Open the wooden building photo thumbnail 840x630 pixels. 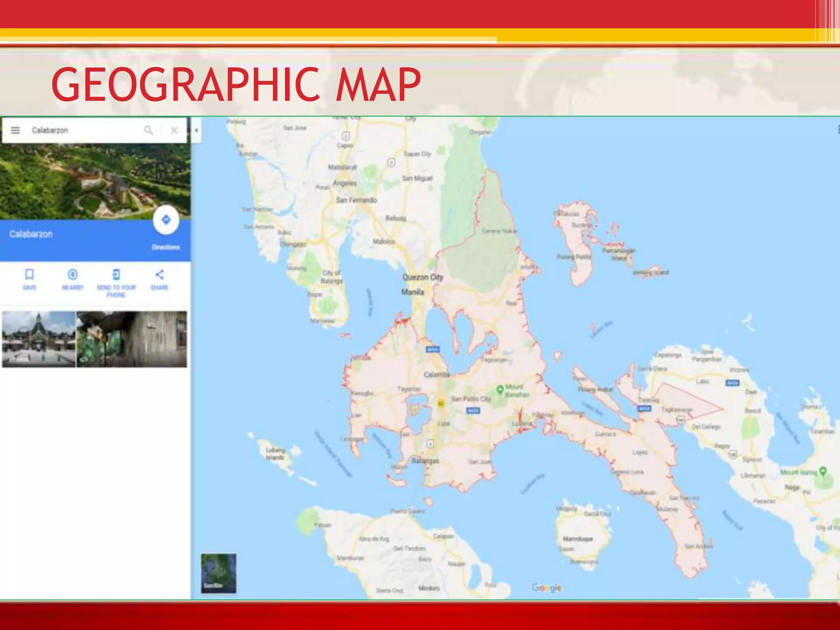132,339
